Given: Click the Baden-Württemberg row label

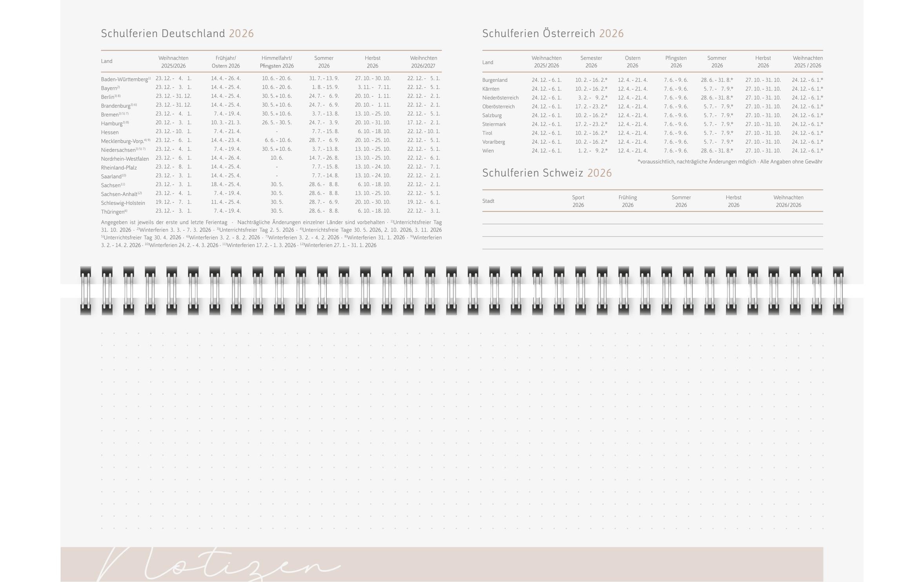Looking at the screenshot, I should coord(126,79).
